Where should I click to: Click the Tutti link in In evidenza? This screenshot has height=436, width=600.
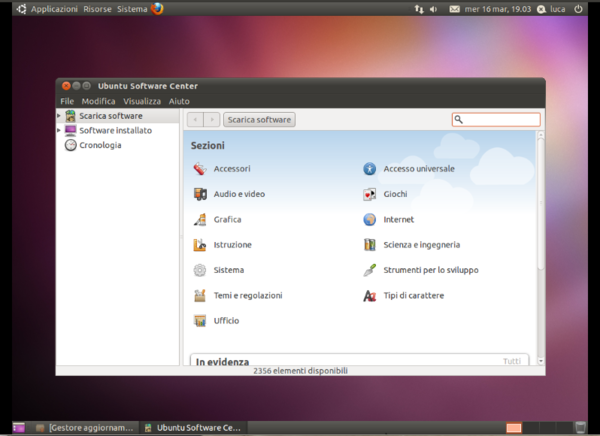click(x=512, y=361)
